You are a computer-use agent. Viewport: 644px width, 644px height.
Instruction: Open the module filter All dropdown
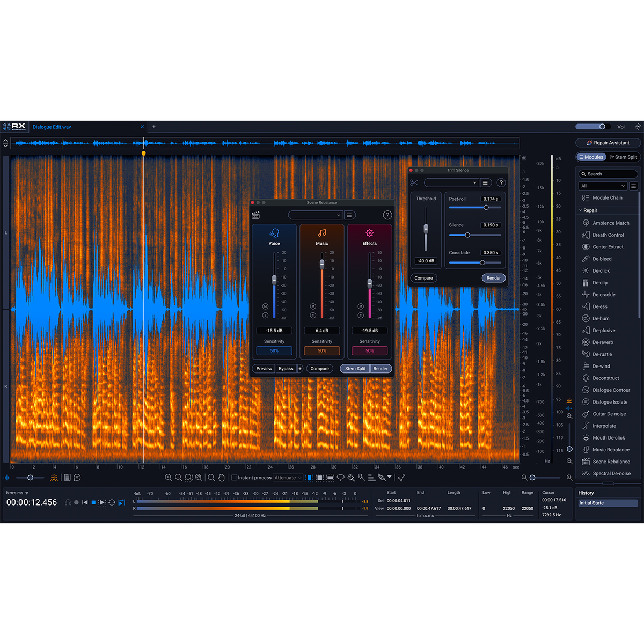tap(603, 186)
